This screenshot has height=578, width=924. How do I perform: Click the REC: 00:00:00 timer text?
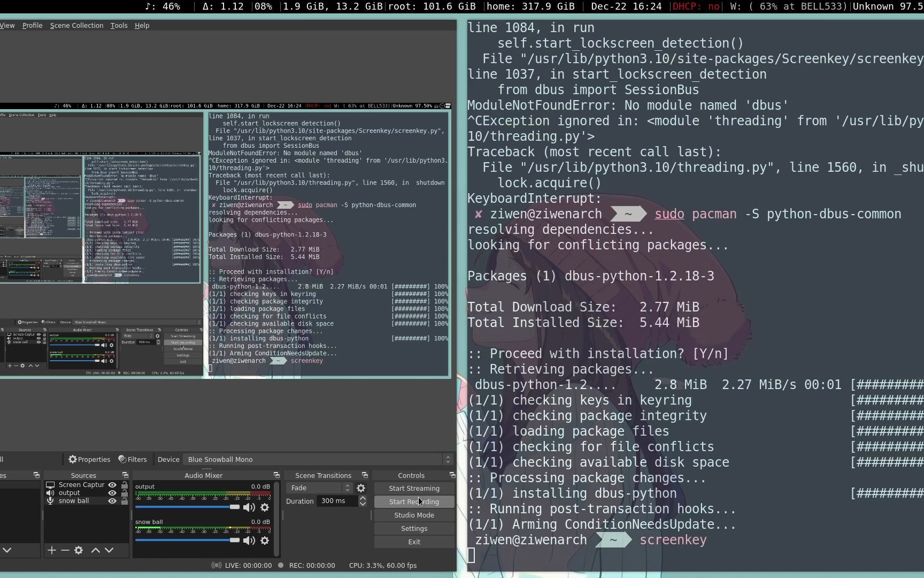coord(312,565)
